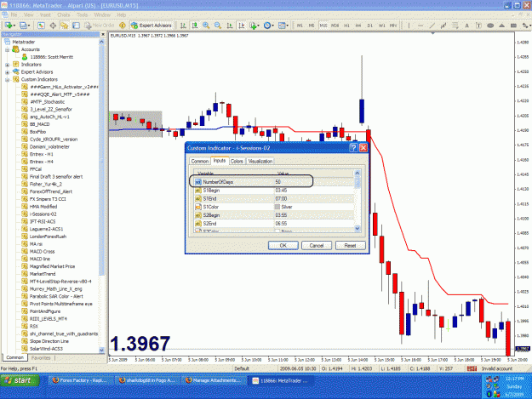Viewport: 532px width, 399px height.
Task: Select the text 'A' drawing tool
Action: [x=466, y=26]
